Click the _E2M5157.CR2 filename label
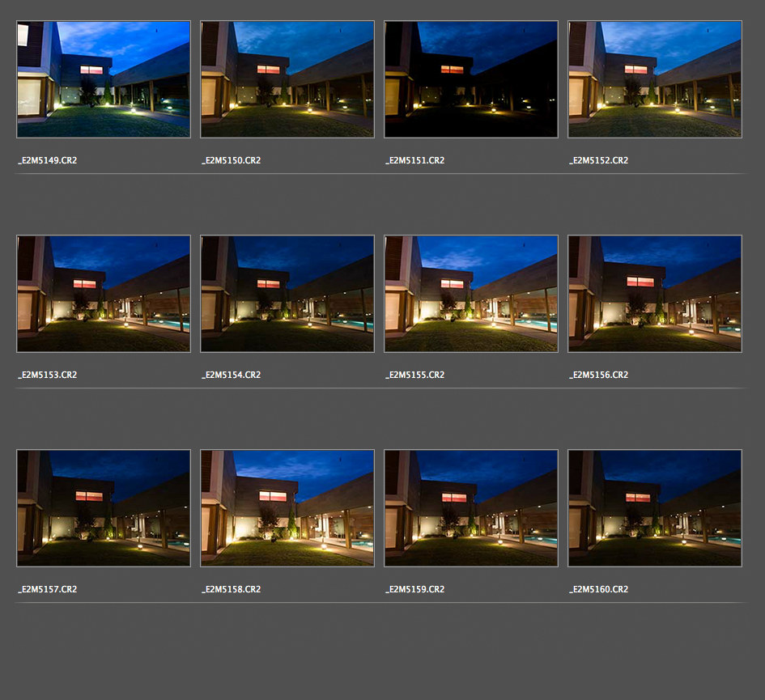This screenshot has height=700, width=765. (x=48, y=589)
